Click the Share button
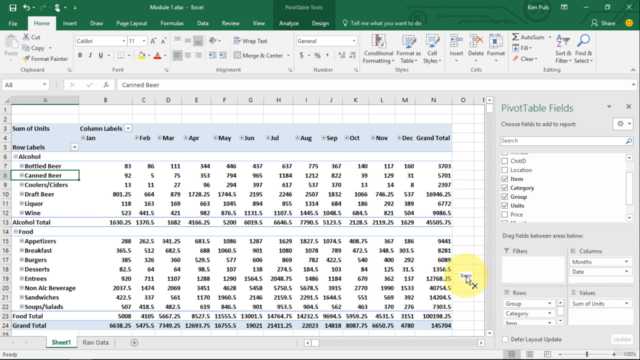The width and height of the screenshot is (640, 360). click(x=603, y=23)
